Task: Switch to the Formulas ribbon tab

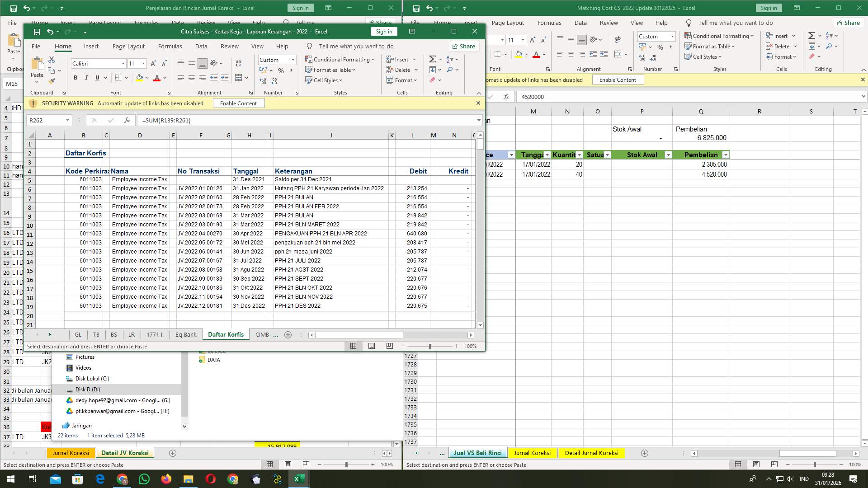Action: point(170,46)
